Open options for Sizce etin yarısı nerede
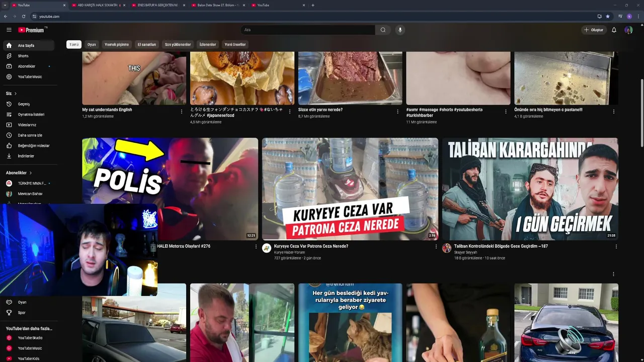Viewport: 644px width, 362px height. click(397, 112)
